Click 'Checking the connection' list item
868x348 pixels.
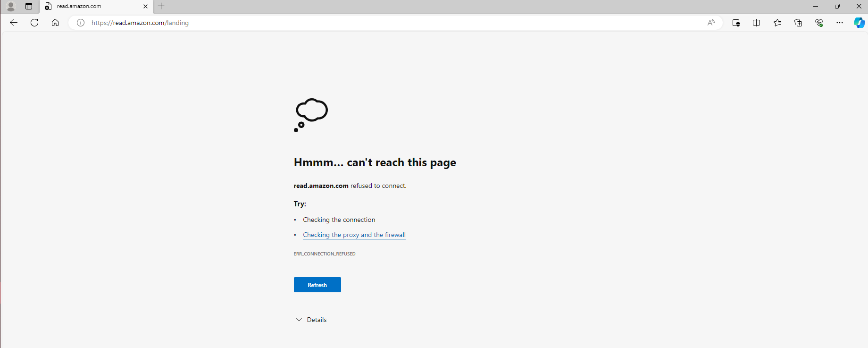coord(339,220)
